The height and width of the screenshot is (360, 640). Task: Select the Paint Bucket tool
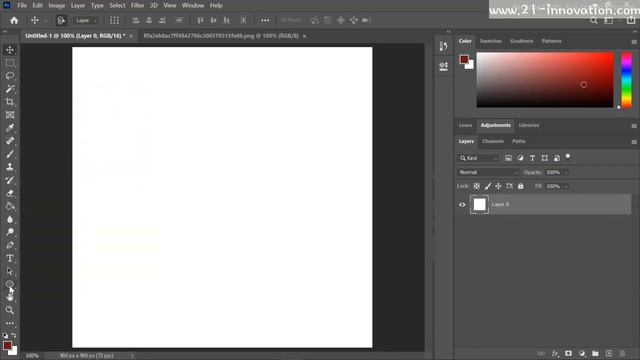[x=10, y=207]
